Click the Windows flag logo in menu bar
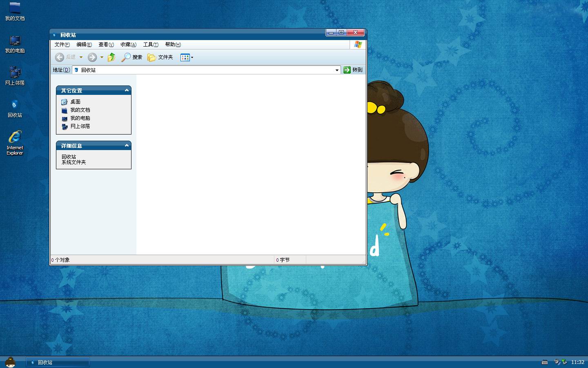 [358, 45]
